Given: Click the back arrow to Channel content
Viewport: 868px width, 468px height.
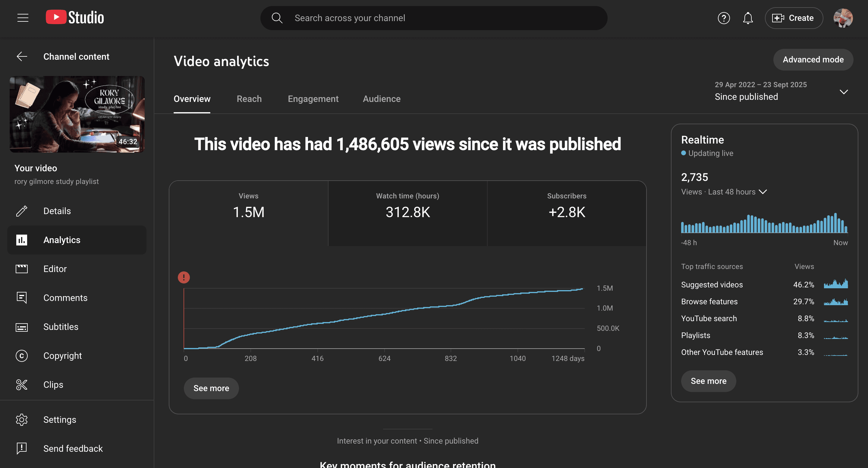Looking at the screenshot, I should click(22, 56).
